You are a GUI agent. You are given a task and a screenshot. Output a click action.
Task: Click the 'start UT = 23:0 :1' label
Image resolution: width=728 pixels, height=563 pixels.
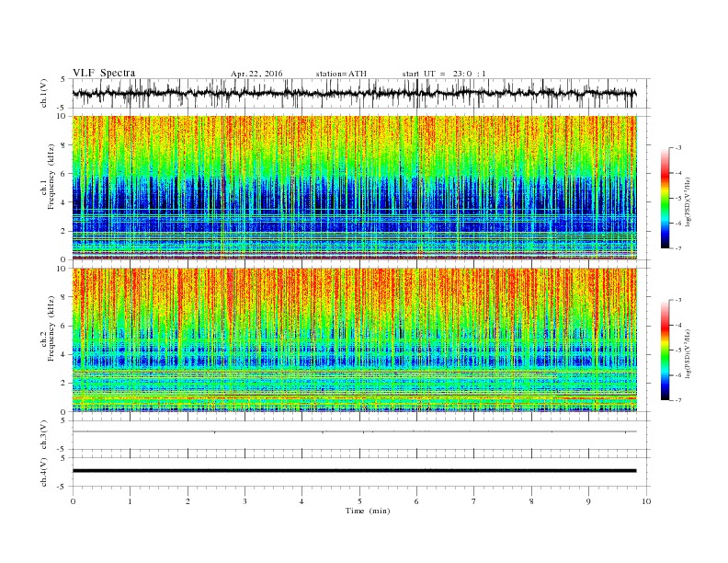click(444, 74)
